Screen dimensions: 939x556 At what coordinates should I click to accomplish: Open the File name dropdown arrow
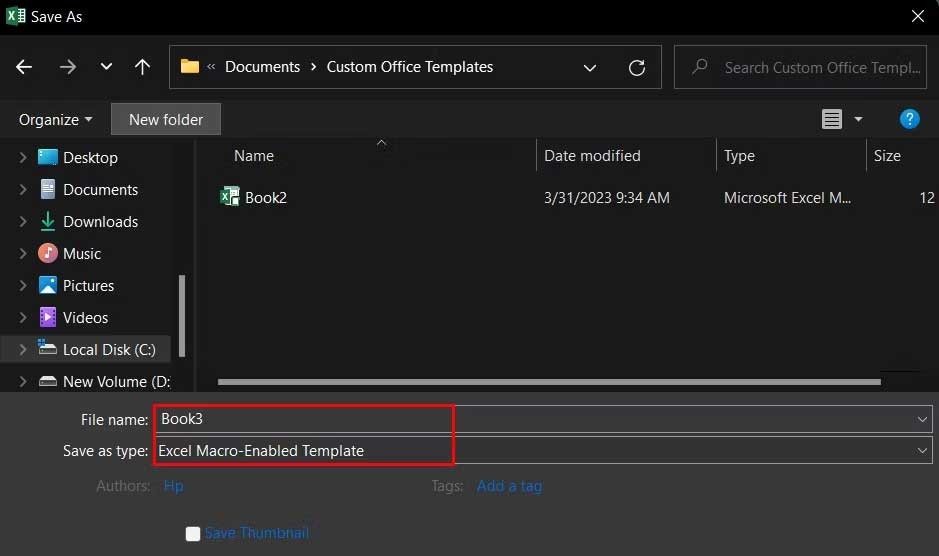tap(922, 419)
